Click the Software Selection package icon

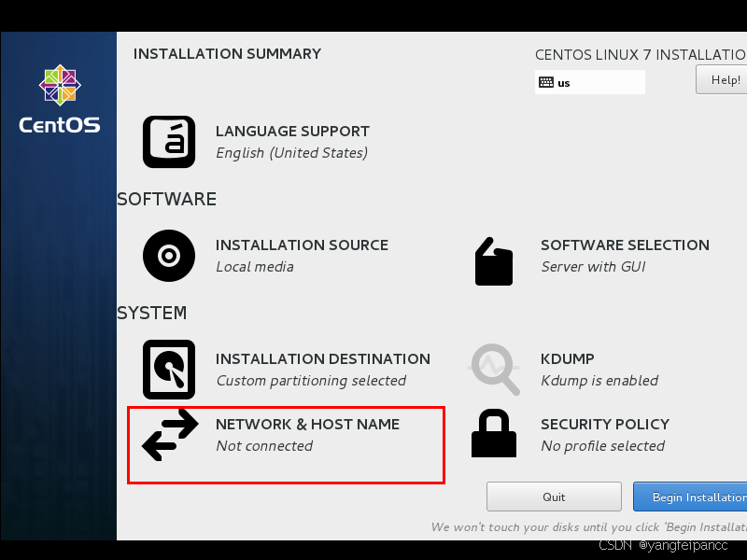pyautogui.click(x=494, y=261)
